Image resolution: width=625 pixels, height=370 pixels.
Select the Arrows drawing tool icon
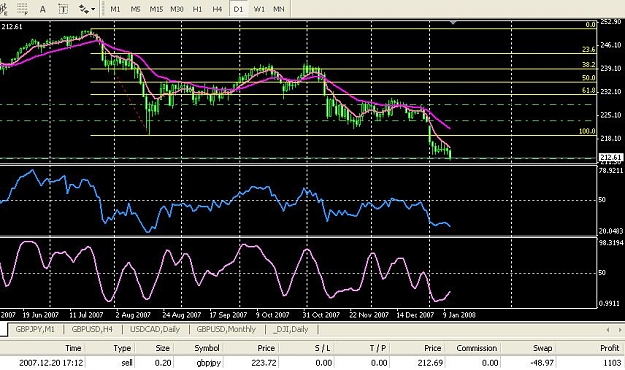[x=83, y=9]
